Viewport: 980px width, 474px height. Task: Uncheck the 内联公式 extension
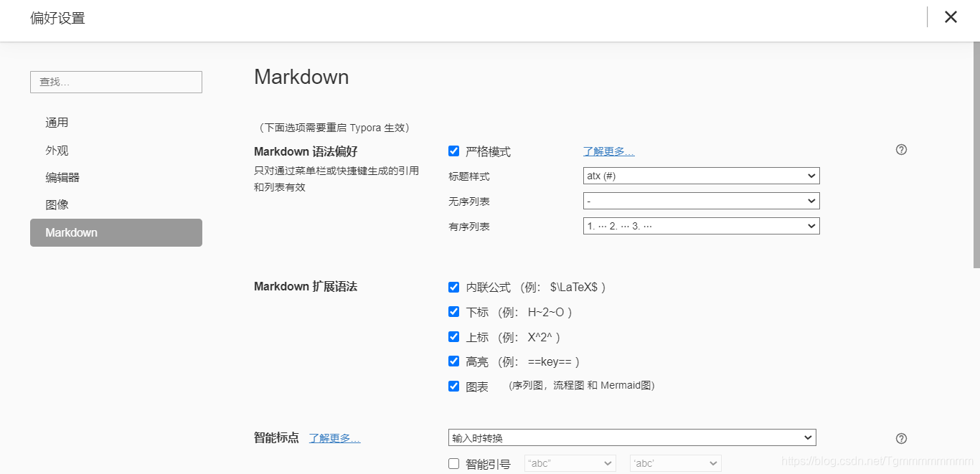pos(453,287)
